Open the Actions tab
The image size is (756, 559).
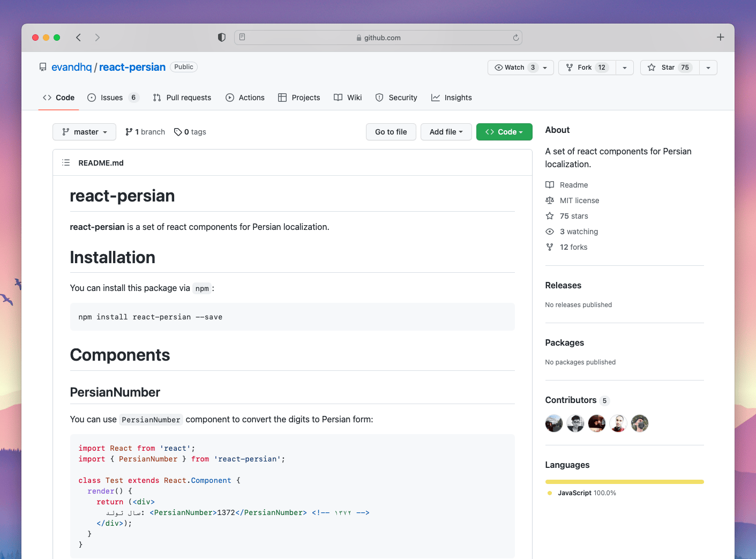click(x=245, y=98)
